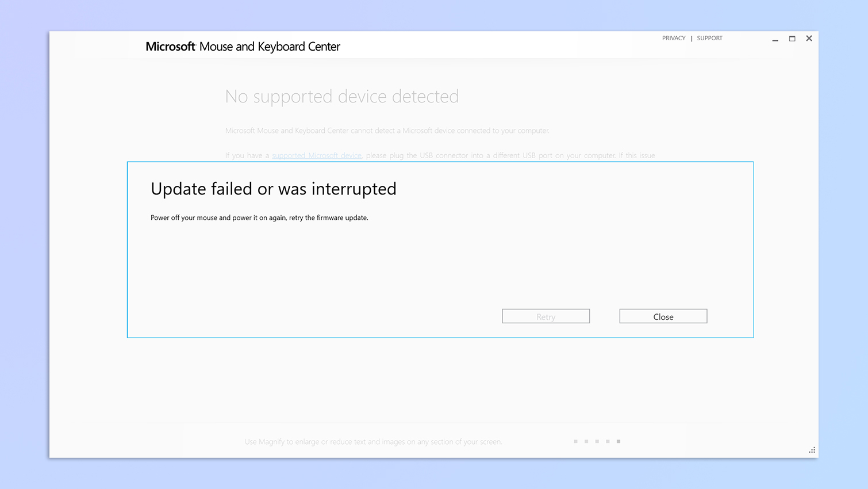Open the SUPPORT link in the header
The width and height of the screenshot is (868, 489).
[709, 39]
